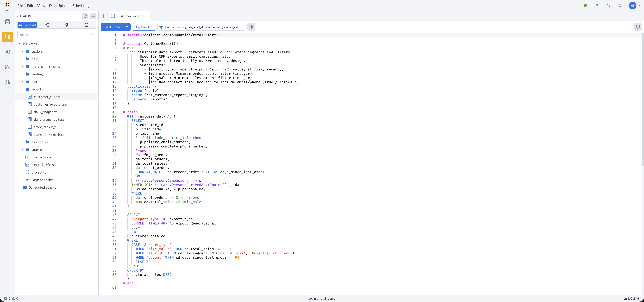644x302 pixels.
Task: Click the notifications bell icon
Action: point(620,5)
